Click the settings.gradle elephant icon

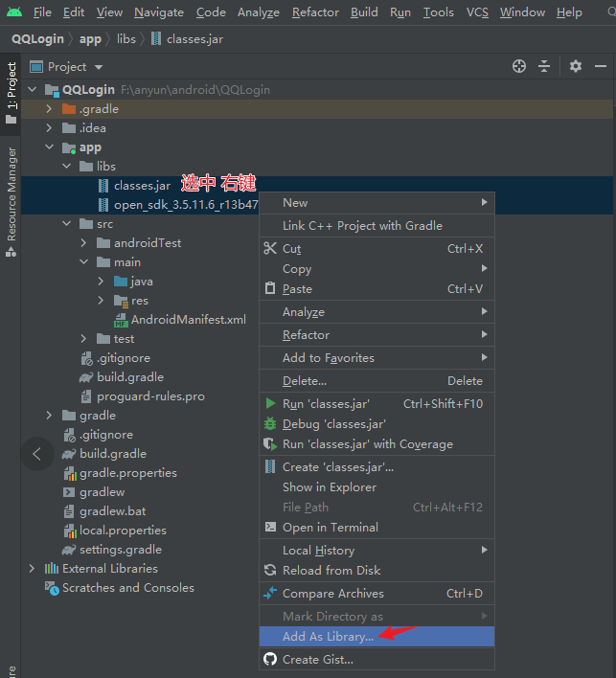[x=69, y=550]
